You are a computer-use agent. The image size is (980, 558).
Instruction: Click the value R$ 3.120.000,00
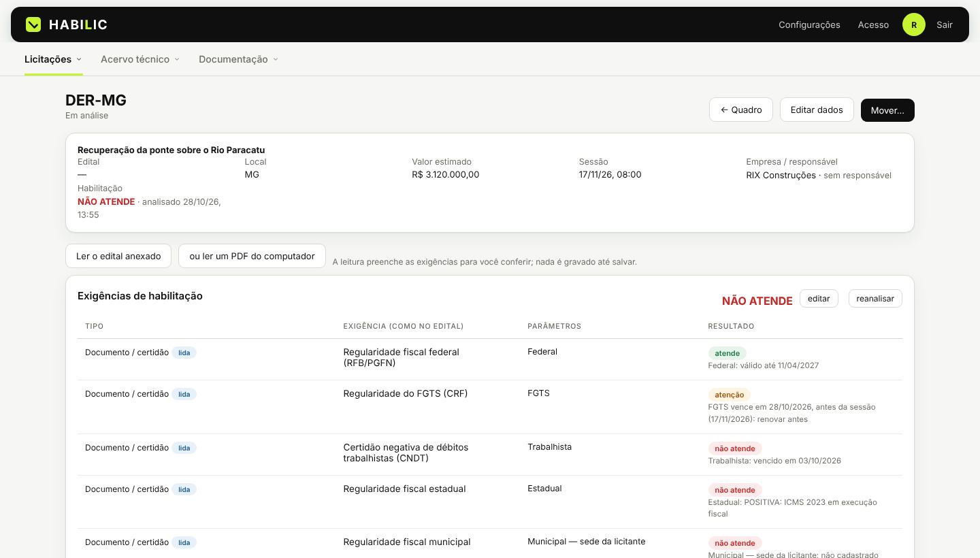tap(445, 174)
